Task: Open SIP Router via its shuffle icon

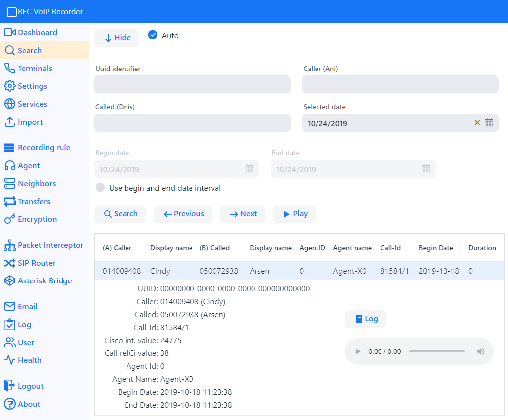Action: [x=10, y=263]
